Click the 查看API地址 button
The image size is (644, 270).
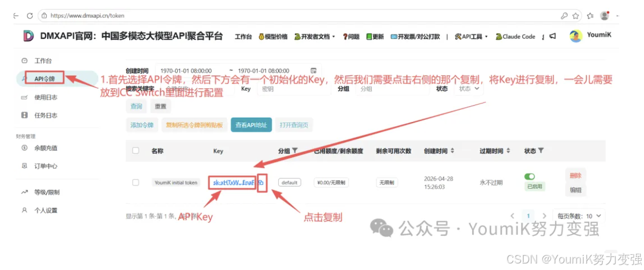point(252,125)
